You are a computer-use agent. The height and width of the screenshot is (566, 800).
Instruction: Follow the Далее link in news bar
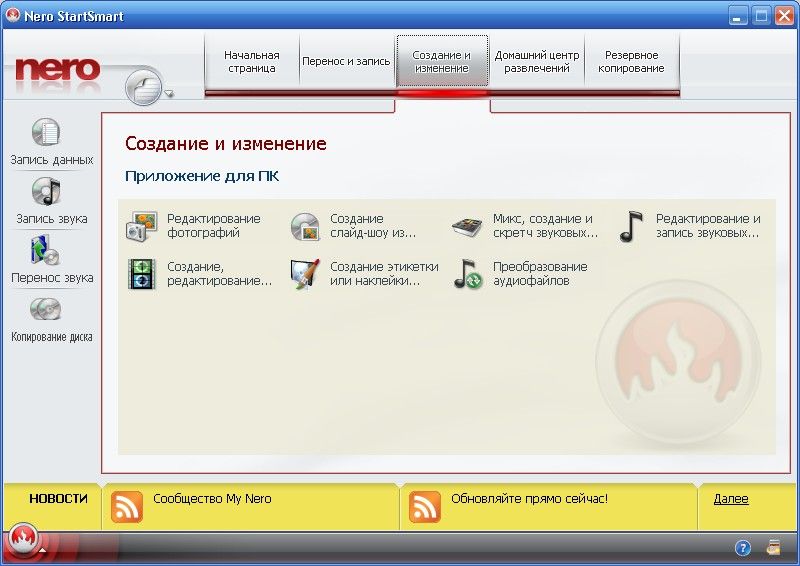[731, 499]
